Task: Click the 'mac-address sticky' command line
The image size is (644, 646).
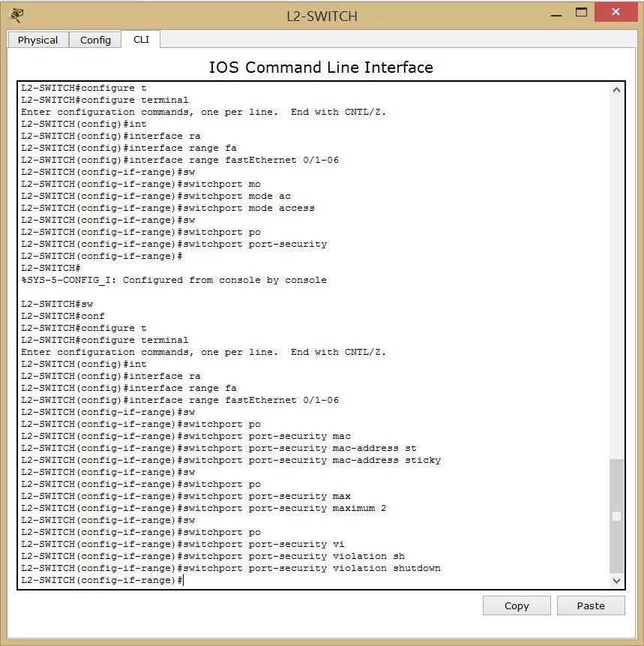Action: (x=231, y=460)
